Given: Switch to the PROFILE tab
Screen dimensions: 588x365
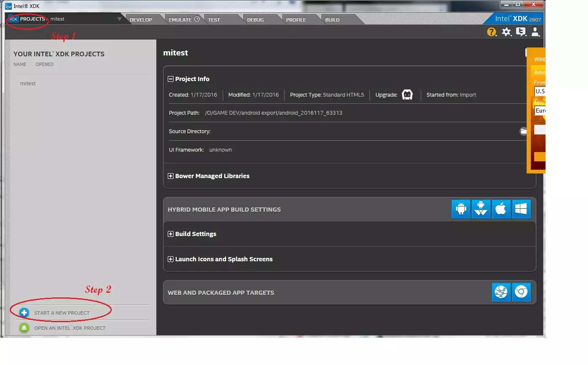Looking at the screenshot, I should coord(296,20).
